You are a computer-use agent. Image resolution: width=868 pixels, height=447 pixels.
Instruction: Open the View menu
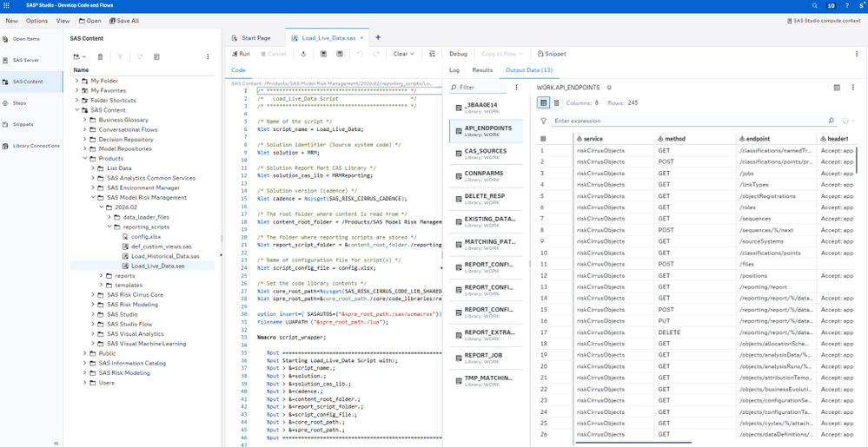tap(63, 21)
